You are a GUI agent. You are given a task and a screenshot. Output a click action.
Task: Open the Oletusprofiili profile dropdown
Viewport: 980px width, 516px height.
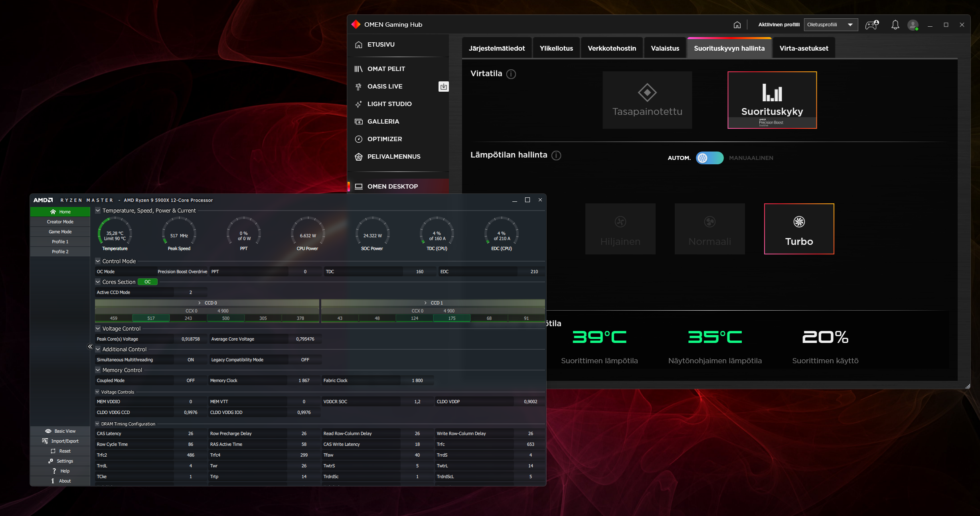pos(830,24)
